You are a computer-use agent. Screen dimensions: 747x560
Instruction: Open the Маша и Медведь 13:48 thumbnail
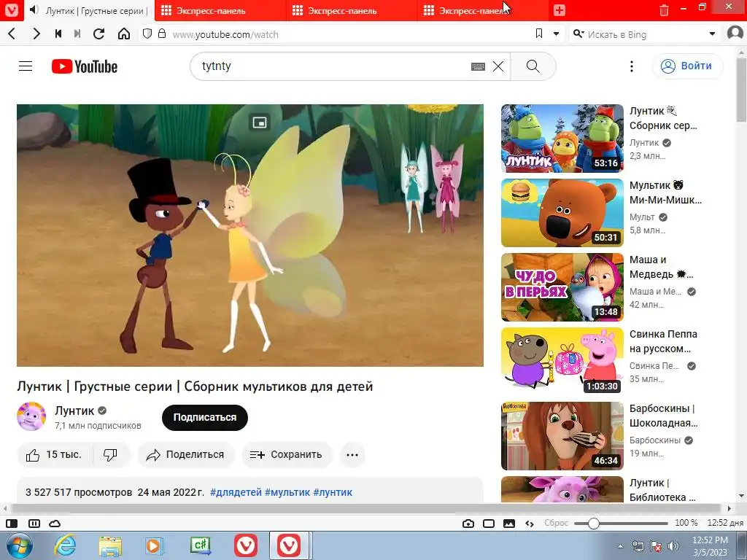tap(562, 287)
